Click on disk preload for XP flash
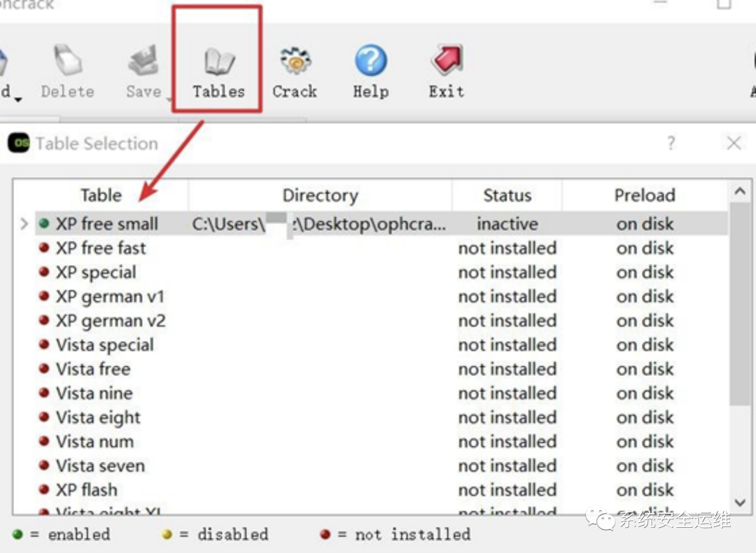The height and width of the screenshot is (553, 756). click(645, 490)
